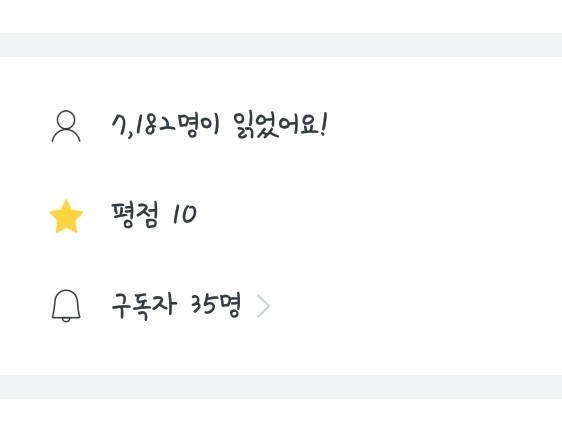Click the head of the person outline icon
562x421 pixels.
point(66,119)
